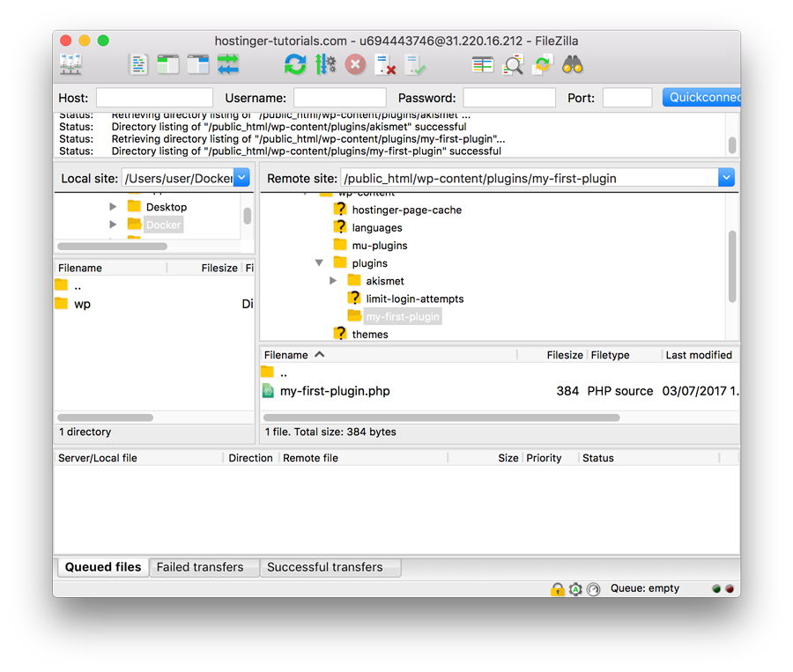The height and width of the screenshot is (672, 793).
Task: Click the remote file list horizontal scrollbar
Action: point(441,417)
